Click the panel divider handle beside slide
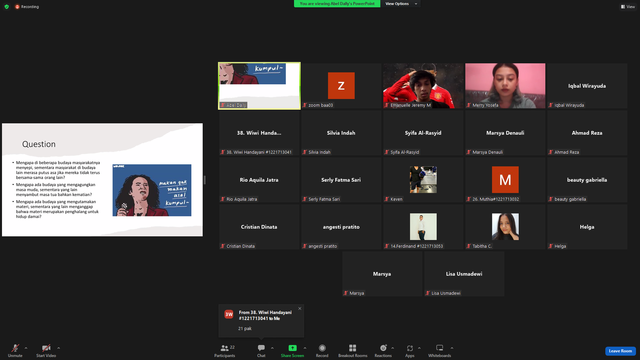The height and width of the screenshot is (360, 640). (x=204, y=180)
